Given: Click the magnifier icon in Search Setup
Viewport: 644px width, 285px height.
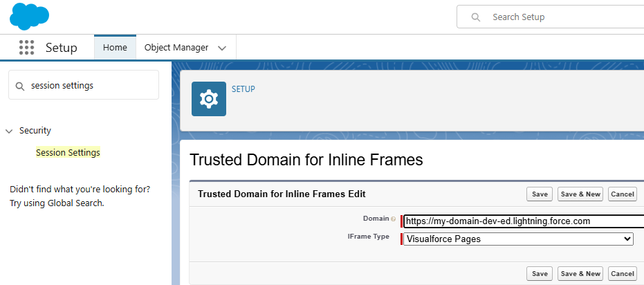Looking at the screenshot, I should pos(476,17).
